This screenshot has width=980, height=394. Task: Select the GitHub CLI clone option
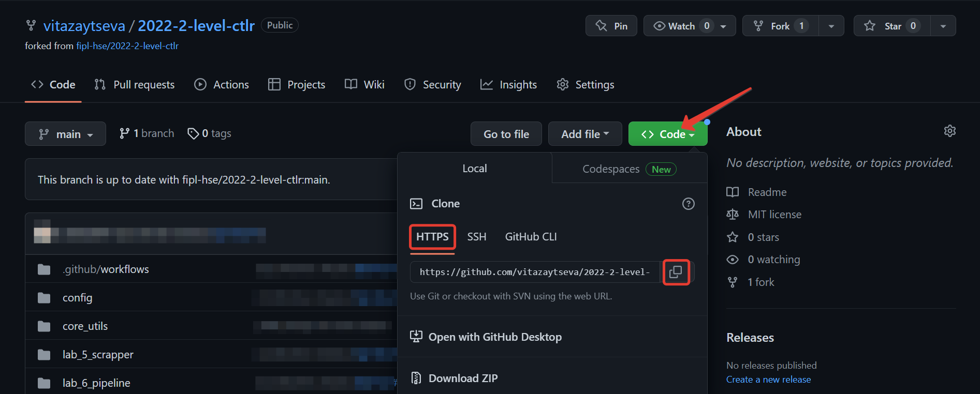pos(531,237)
